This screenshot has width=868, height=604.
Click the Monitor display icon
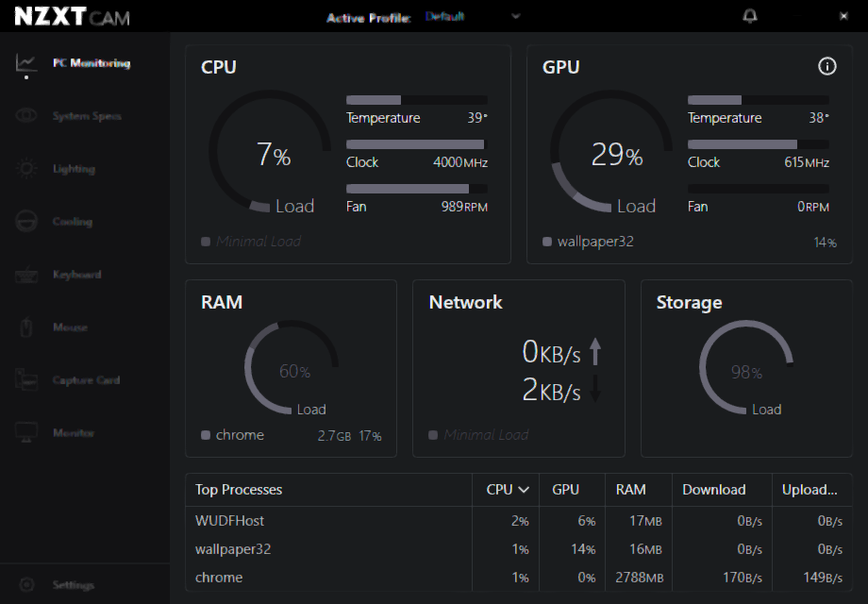coord(25,433)
